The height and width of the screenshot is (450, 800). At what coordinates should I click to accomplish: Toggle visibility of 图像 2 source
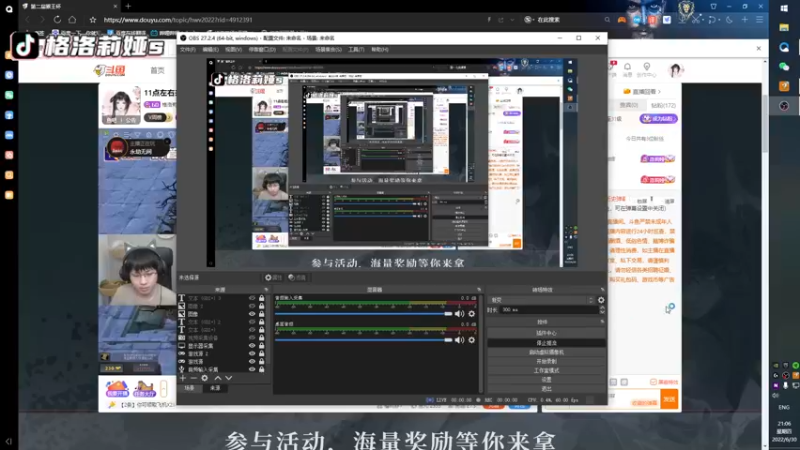tap(252, 306)
